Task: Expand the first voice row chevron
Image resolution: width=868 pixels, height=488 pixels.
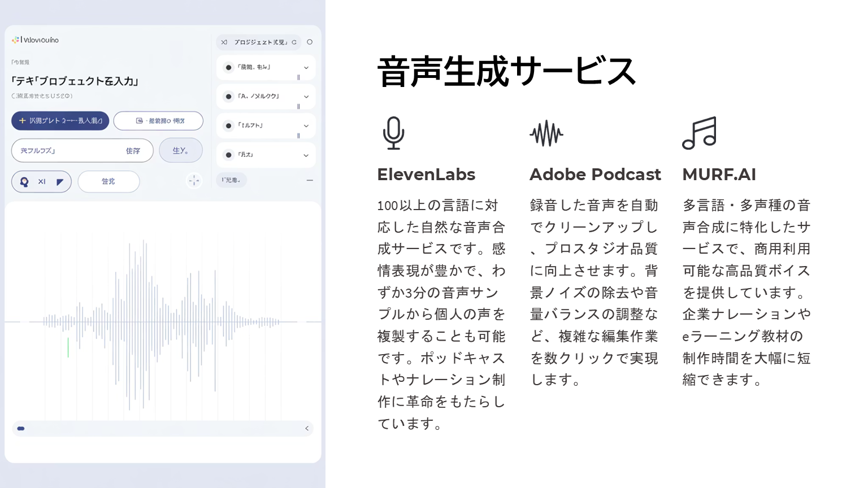Action: click(306, 68)
